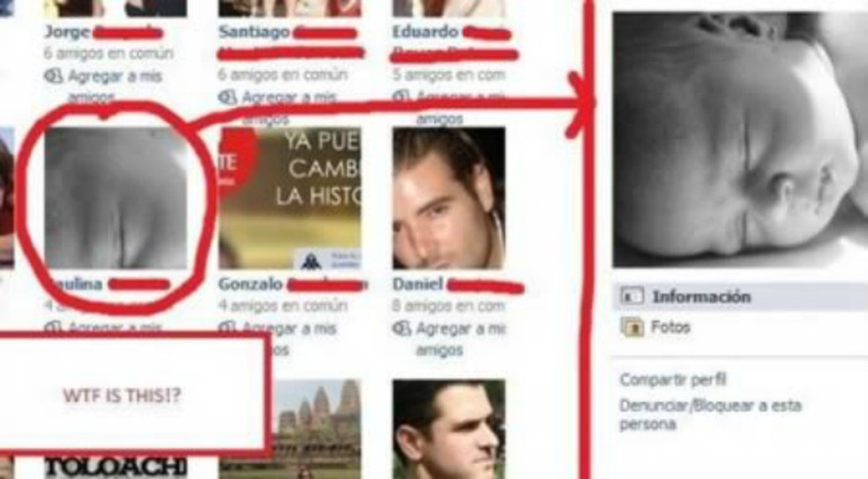Click the add-friend icon under Jorge
Viewport: 868px width, 479px height.
coord(53,76)
